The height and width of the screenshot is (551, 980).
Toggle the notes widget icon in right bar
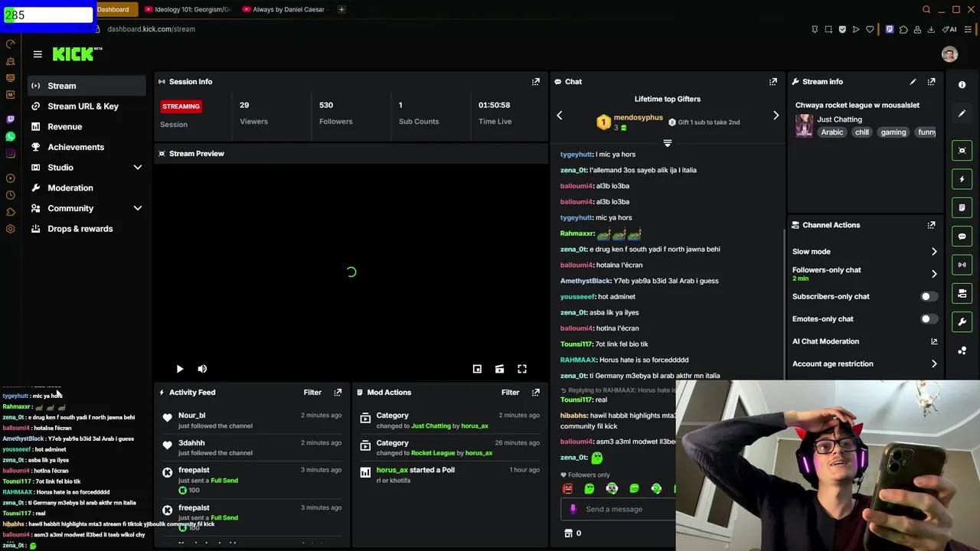tap(962, 207)
